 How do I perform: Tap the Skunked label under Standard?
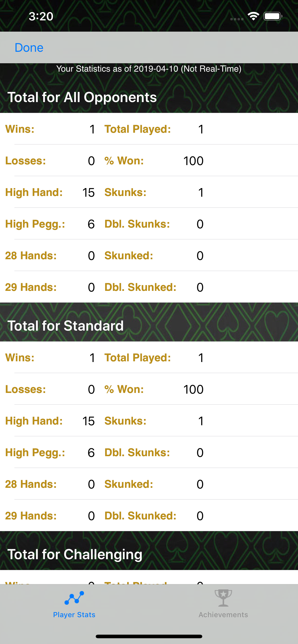[129, 484]
